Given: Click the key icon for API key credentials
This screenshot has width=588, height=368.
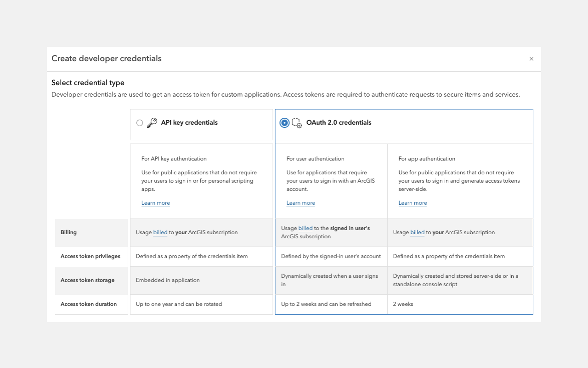Looking at the screenshot, I should click(152, 123).
